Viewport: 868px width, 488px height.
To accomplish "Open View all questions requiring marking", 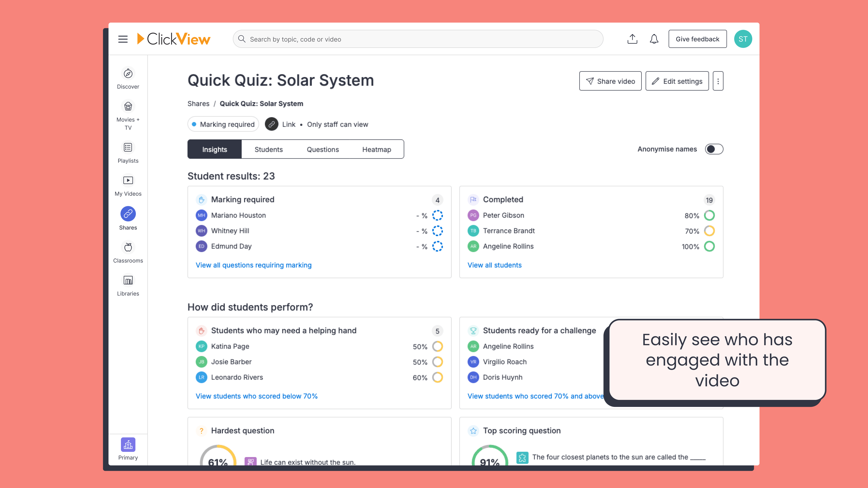I will (253, 265).
